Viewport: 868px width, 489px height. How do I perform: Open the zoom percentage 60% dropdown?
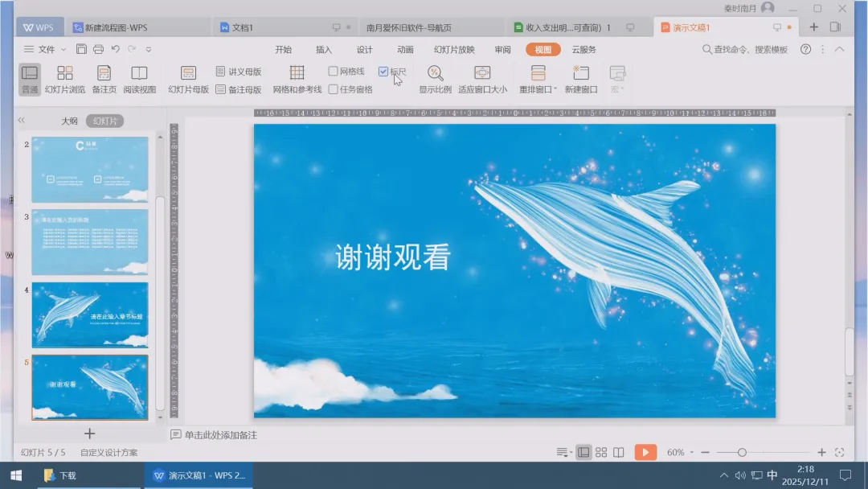pos(692,453)
